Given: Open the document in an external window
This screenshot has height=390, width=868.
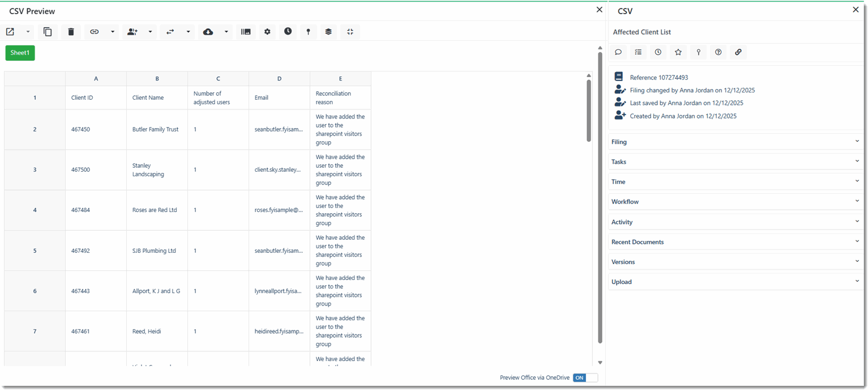Looking at the screenshot, I should click(10, 32).
